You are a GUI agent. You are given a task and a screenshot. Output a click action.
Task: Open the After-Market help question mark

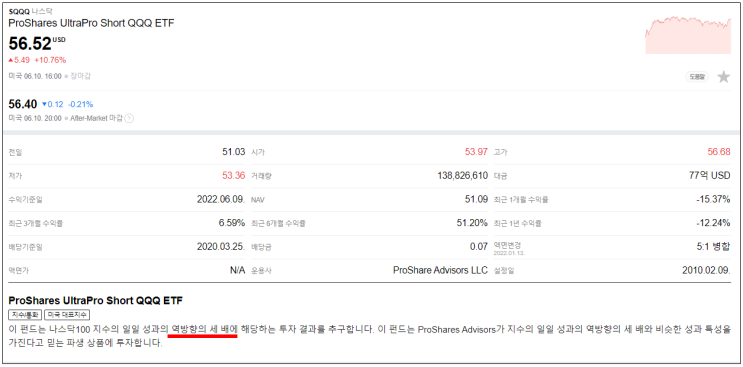coord(129,118)
